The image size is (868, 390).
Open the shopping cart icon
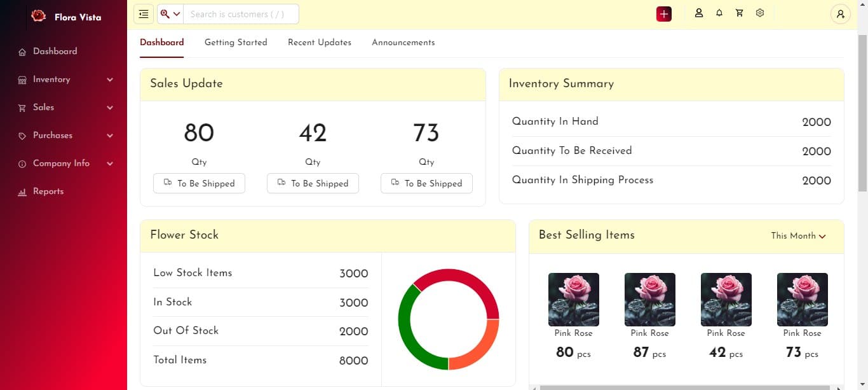[740, 13]
